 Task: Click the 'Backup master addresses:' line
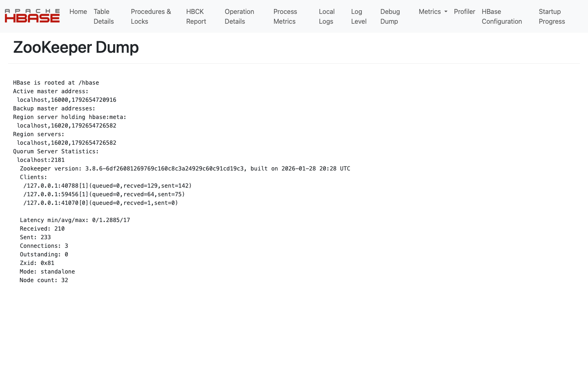coord(54,108)
